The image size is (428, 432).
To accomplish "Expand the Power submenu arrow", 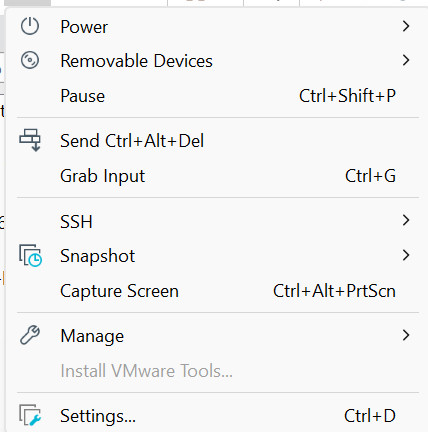I will point(406,26).
